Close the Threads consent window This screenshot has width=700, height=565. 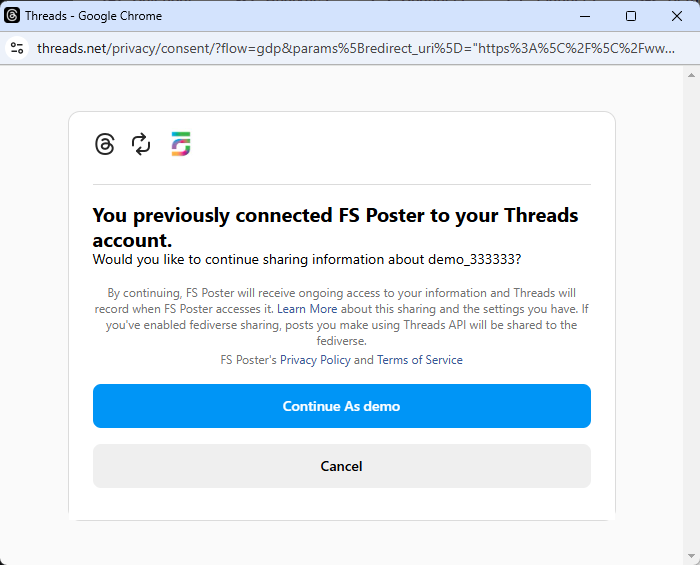point(677,16)
